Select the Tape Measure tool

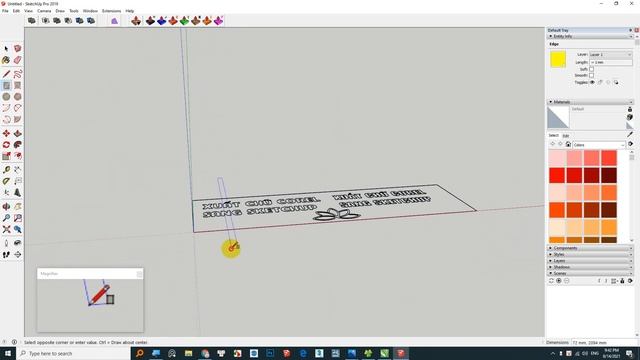point(6,170)
